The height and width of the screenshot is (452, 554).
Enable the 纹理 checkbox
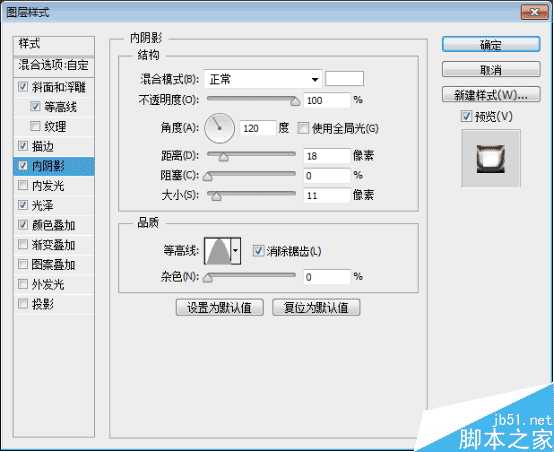[x=35, y=126]
